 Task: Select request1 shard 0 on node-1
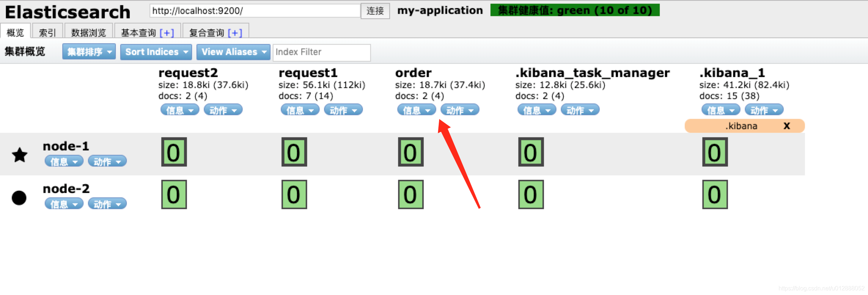point(294,152)
